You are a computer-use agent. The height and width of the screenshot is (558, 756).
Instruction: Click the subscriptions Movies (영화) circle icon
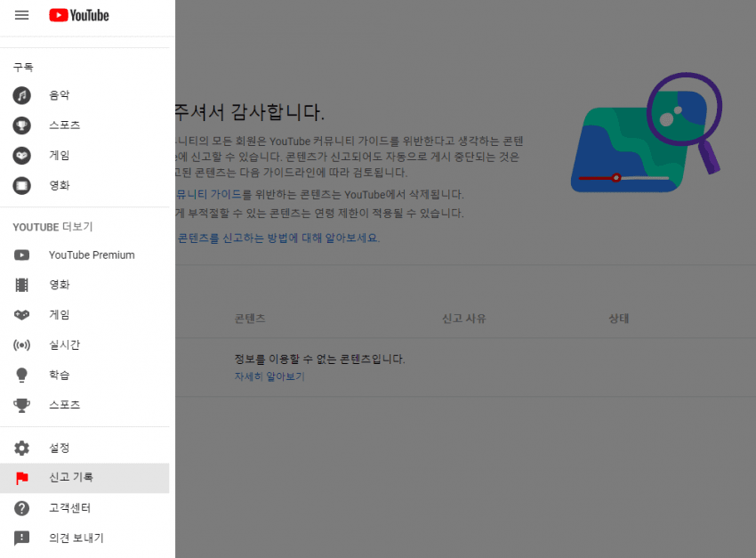(21, 185)
